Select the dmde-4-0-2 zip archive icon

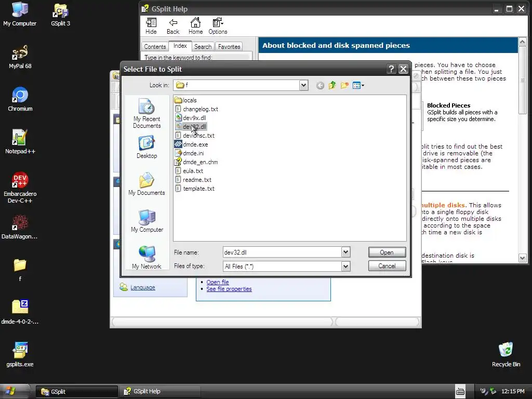coord(20,312)
